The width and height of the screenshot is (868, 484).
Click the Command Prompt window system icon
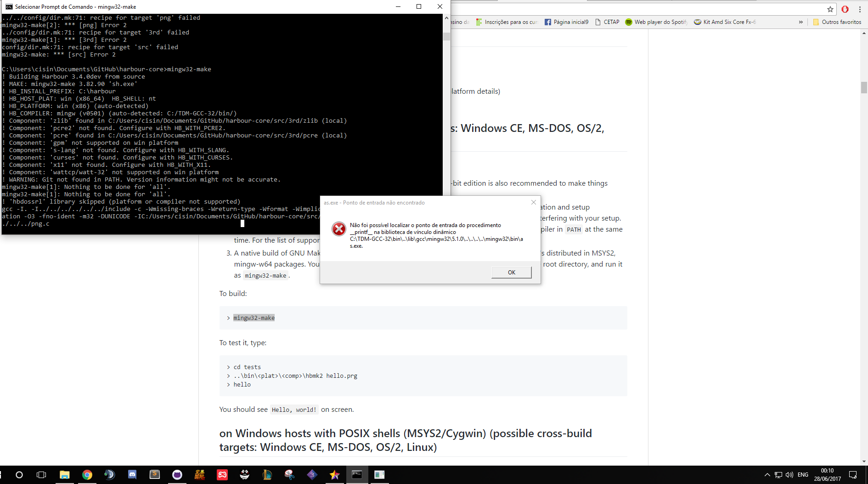coord(9,6)
